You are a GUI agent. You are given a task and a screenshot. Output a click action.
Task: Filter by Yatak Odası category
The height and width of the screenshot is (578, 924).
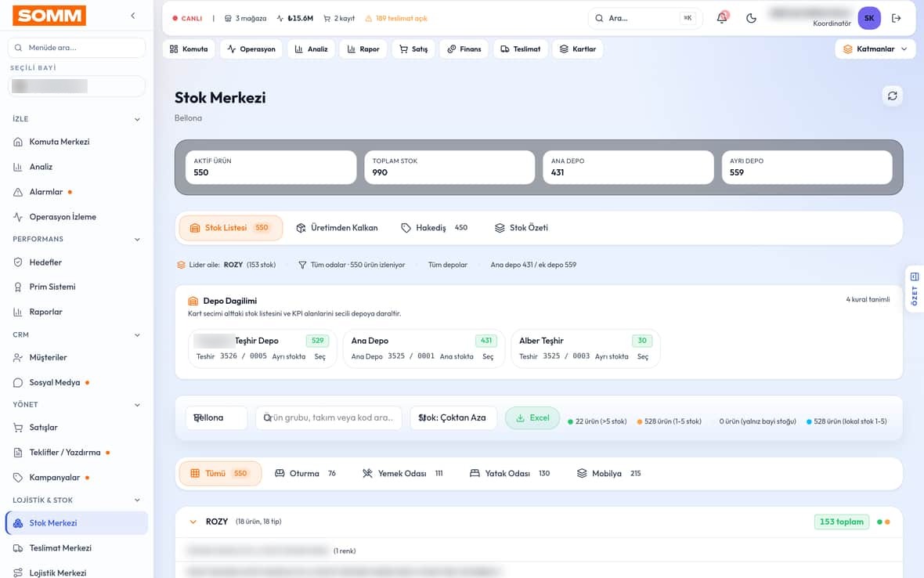510,473
